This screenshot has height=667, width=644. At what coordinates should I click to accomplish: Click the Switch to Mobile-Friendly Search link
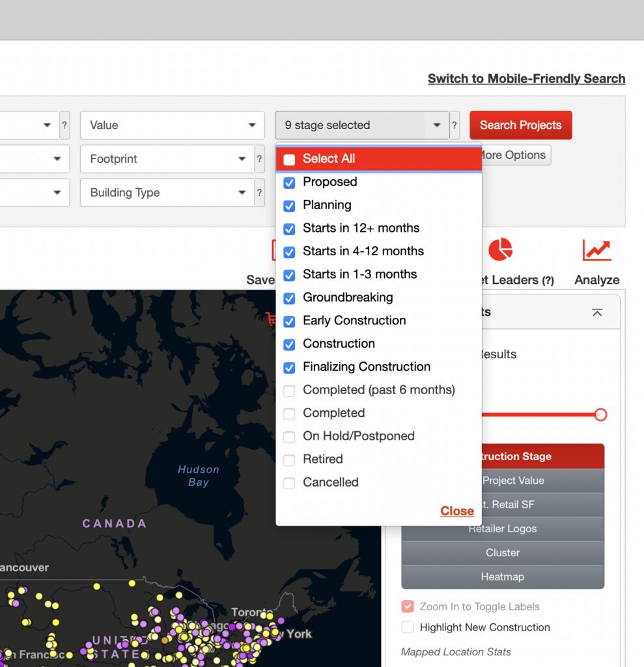(x=526, y=79)
